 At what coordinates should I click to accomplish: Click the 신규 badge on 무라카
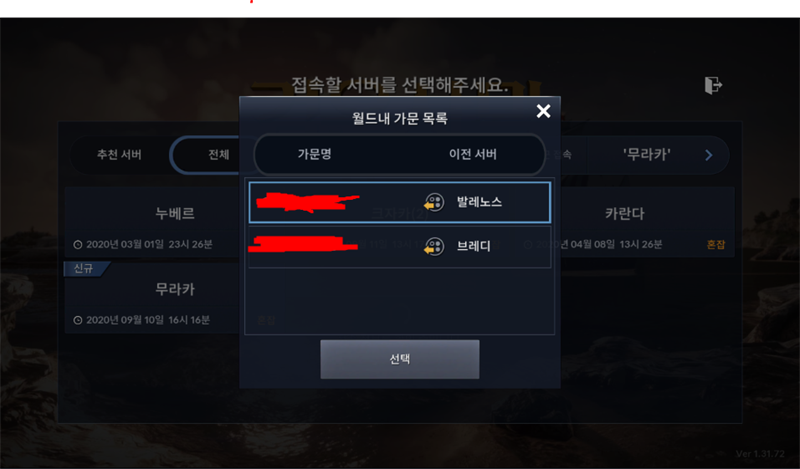point(85,268)
